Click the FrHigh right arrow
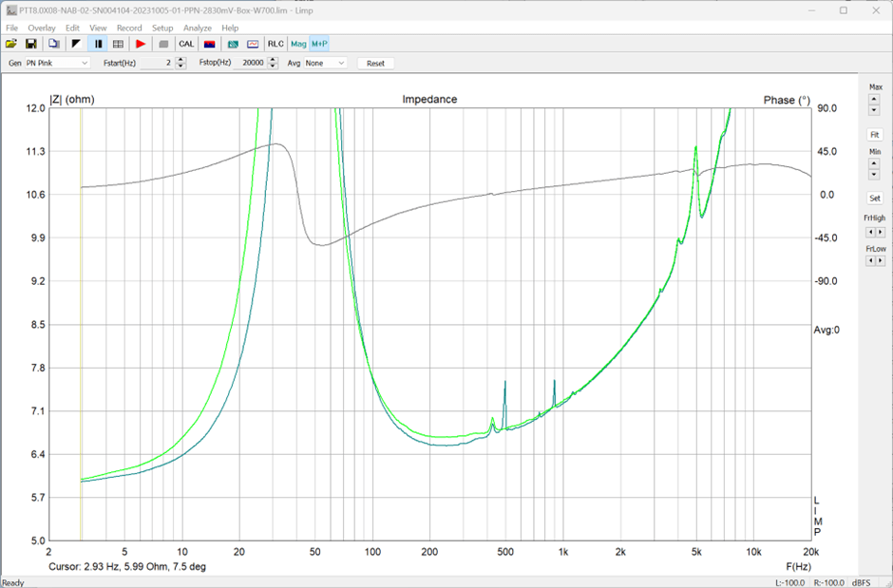Screen dimensions: 893x588 click(x=881, y=232)
